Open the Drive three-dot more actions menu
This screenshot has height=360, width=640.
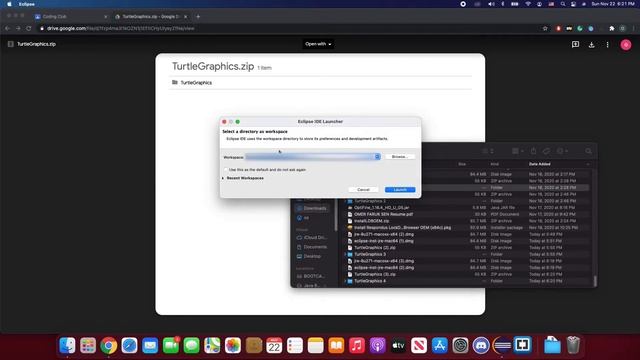click(x=607, y=44)
